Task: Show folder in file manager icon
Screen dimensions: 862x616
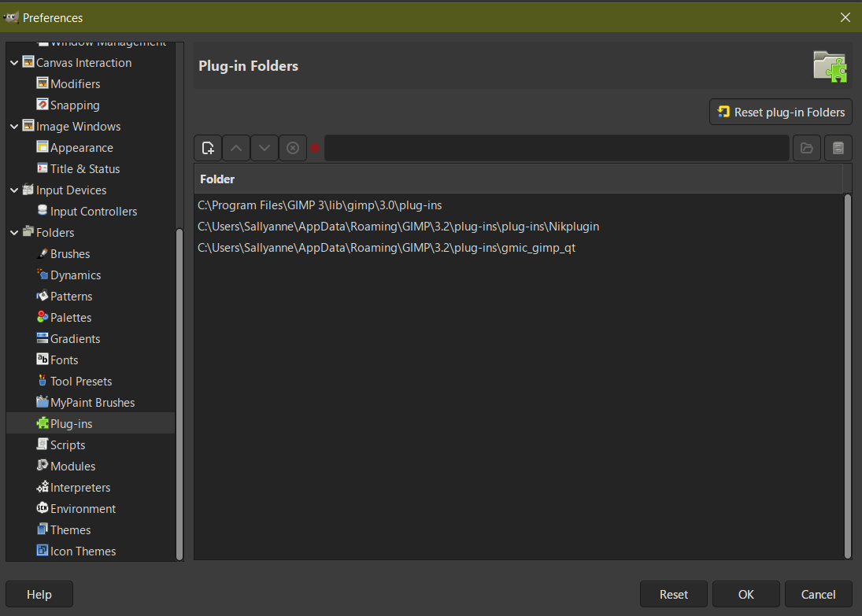Action: click(x=838, y=148)
